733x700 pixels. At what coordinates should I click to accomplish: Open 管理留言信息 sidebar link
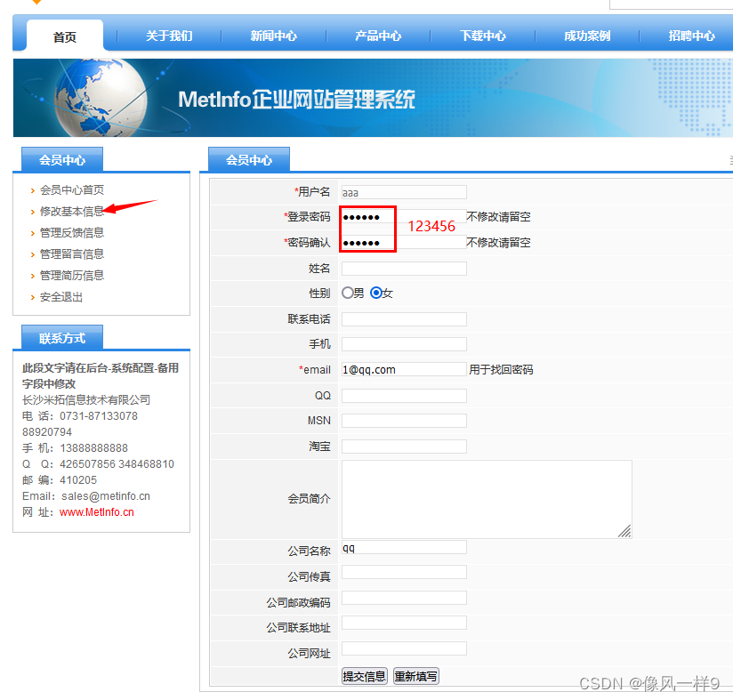pyautogui.click(x=72, y=254)
